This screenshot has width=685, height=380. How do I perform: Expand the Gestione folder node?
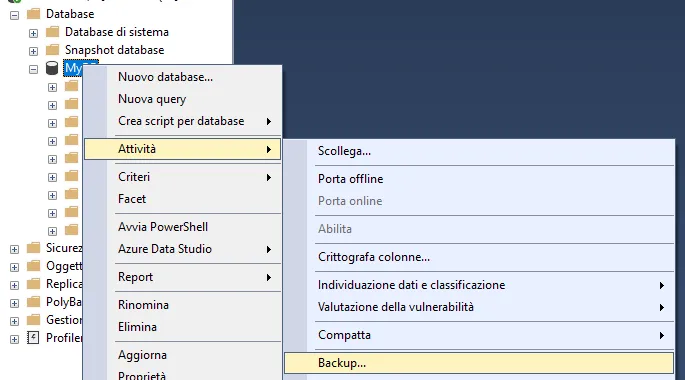14,321
